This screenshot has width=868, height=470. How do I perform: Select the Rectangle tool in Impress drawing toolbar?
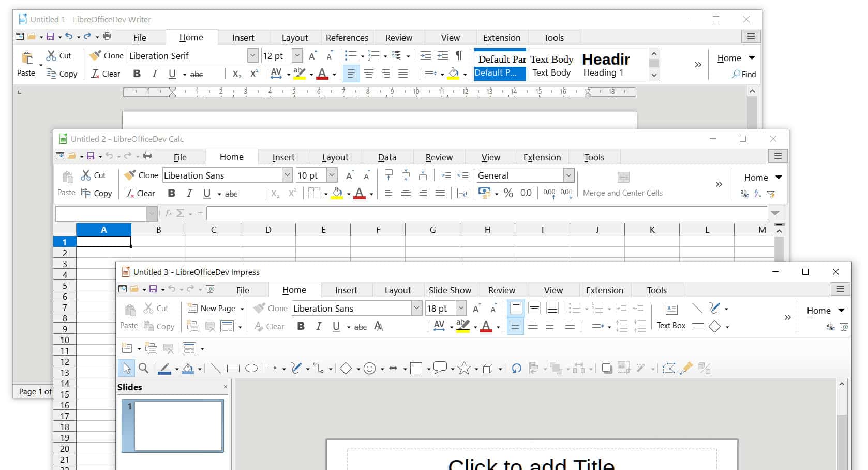point(233,369)
